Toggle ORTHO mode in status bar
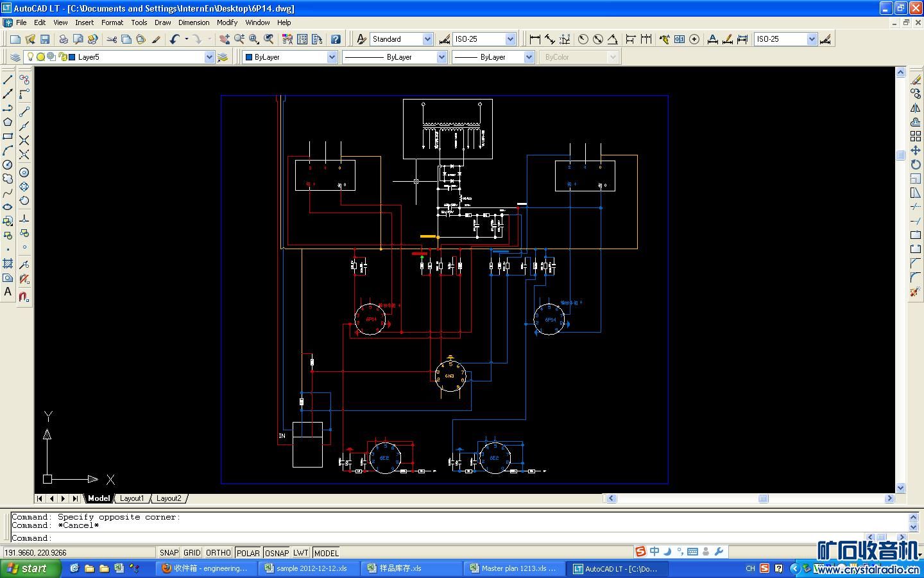 218,552
